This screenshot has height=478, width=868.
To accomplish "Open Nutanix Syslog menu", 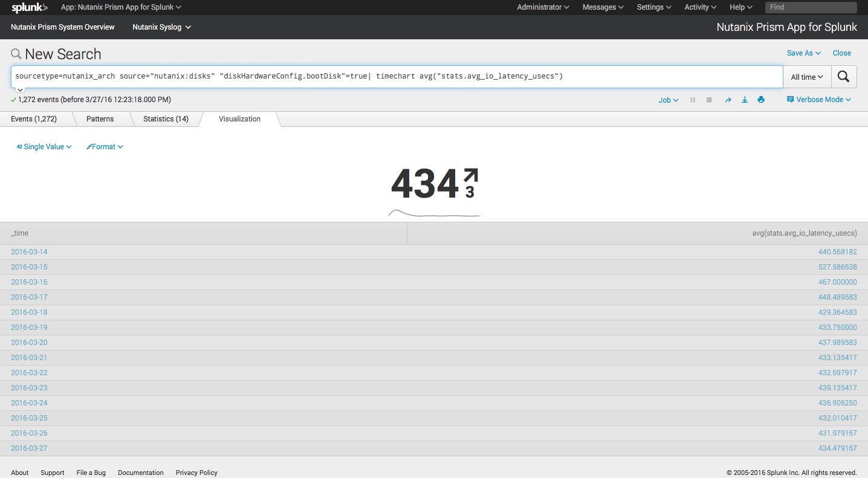I will tap(161, 27).
